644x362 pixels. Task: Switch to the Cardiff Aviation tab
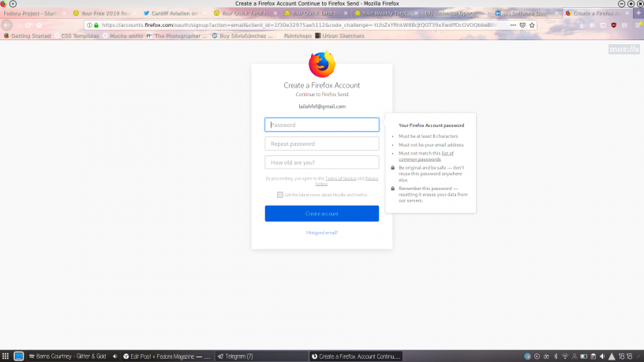171,13
